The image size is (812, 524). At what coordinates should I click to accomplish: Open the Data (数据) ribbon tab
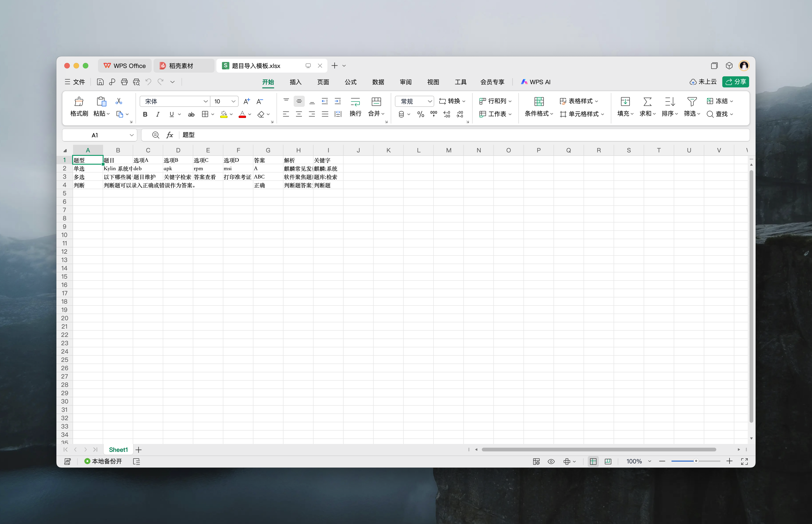pos(378,82)
